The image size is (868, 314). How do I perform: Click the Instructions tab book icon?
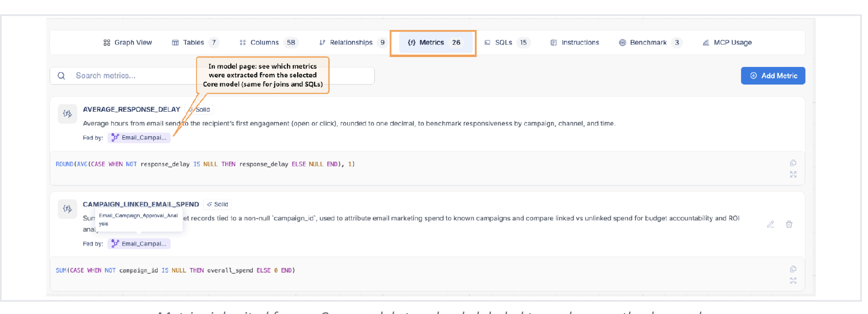pos(554,43)
